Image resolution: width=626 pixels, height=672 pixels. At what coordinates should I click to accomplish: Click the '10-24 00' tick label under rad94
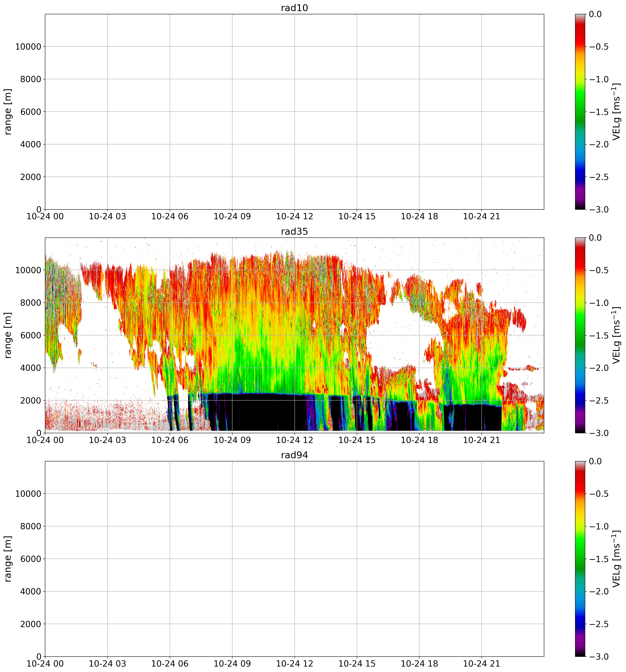tap(45, 664)
